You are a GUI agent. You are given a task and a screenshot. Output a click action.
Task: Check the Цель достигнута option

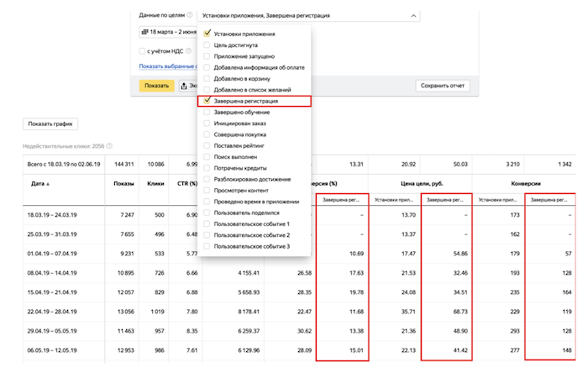tap(207, 45)
